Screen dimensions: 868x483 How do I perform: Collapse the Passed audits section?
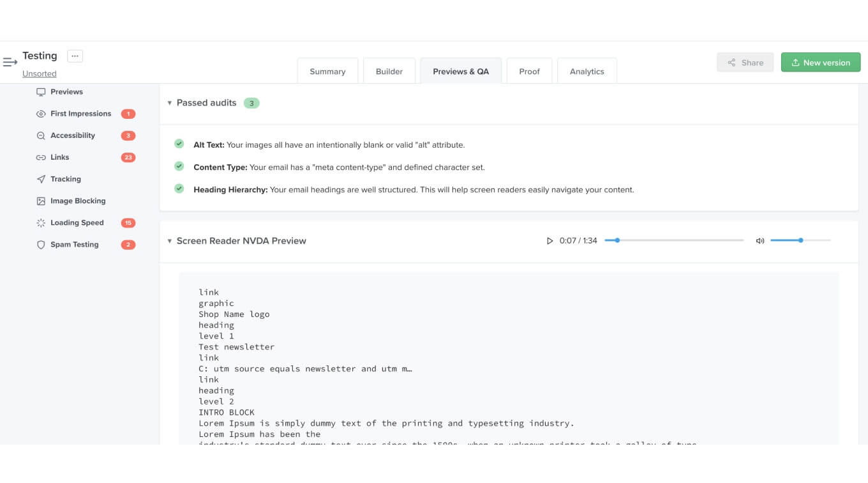pos(169,102)
